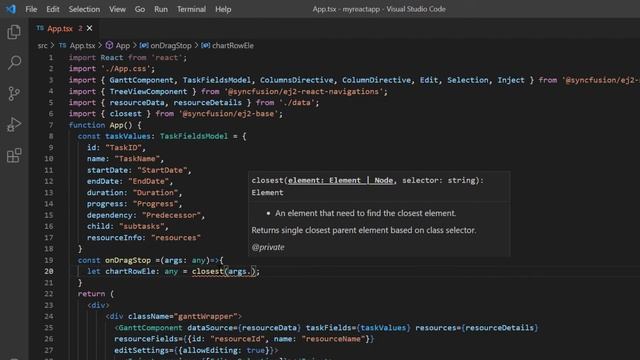Open the Source Control view
This screenshot has width=640, height=360.
tap(14, 93)
